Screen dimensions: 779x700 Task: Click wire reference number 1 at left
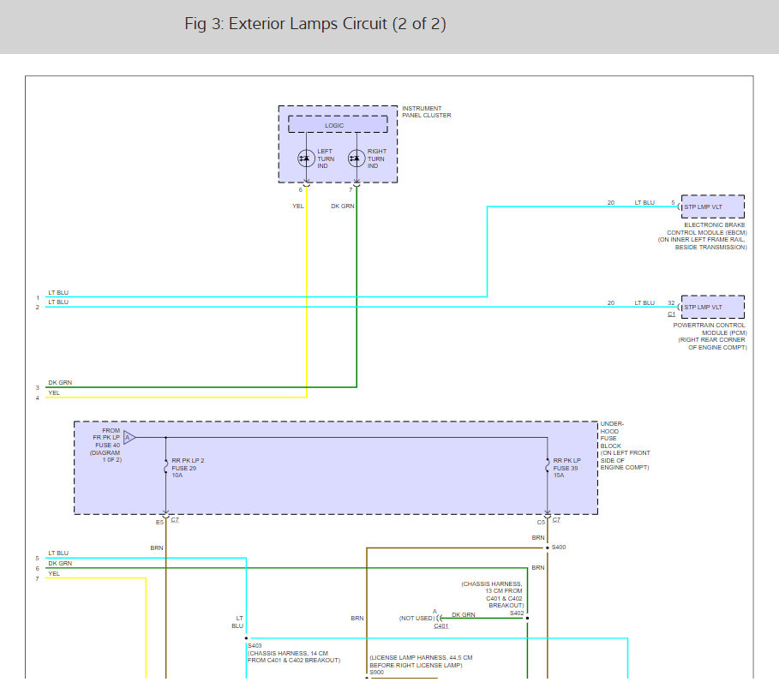[x=37, y=298]
